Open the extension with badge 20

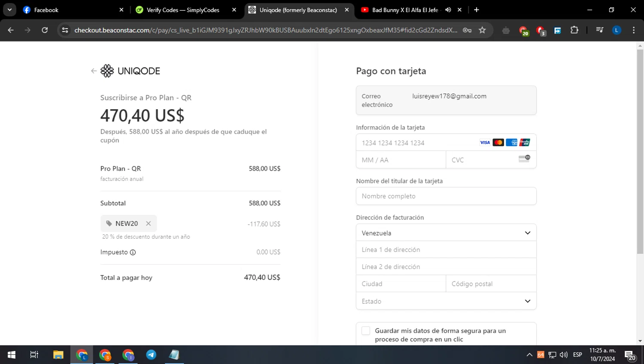click(523, 31)
